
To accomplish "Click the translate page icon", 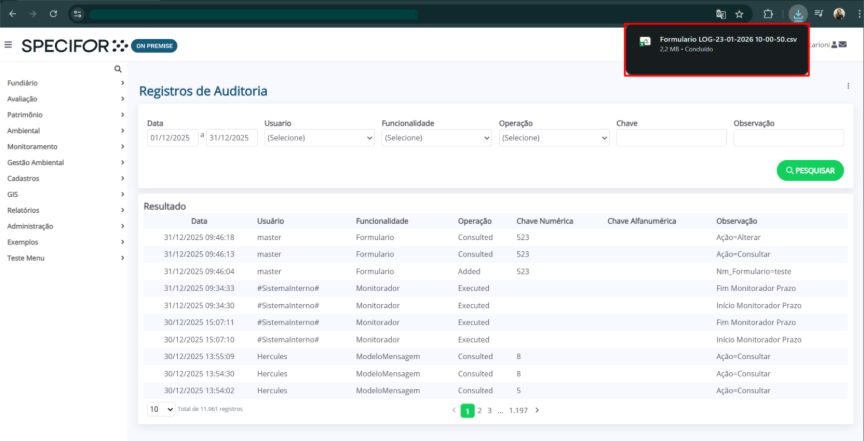I will tap(721, 14).
